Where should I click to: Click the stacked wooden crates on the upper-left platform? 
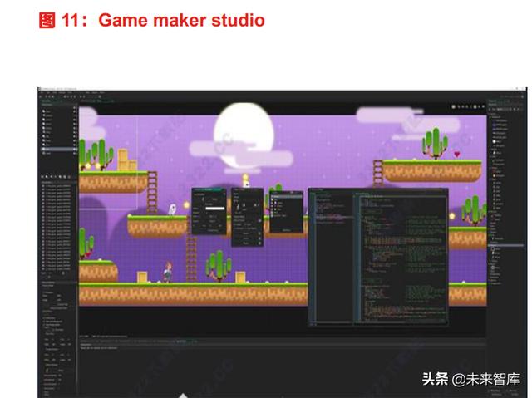(x=127, y=160)
